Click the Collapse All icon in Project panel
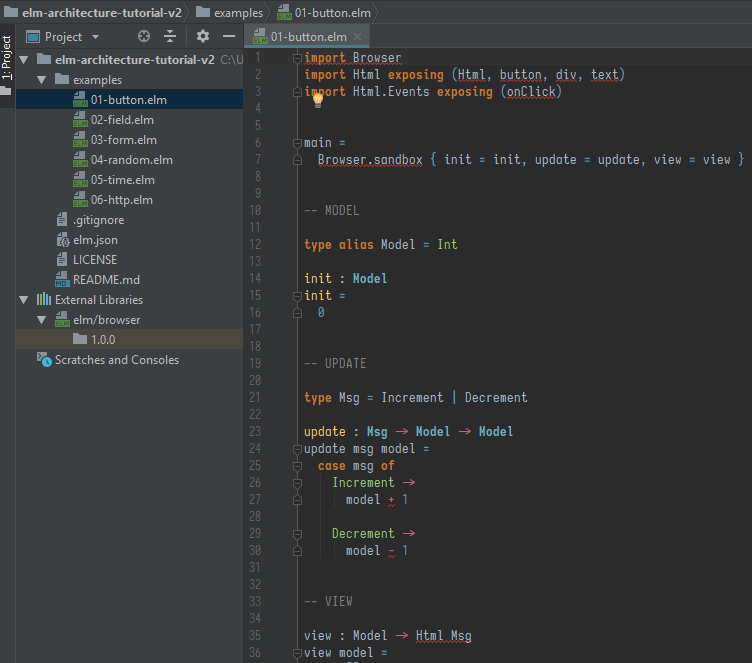 170,36
